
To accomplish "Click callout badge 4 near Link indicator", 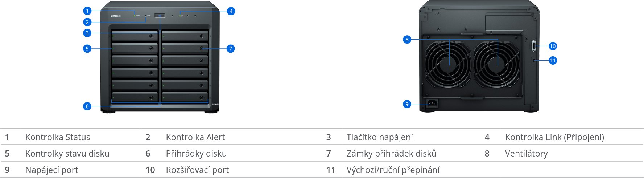I will (x=231, y=11).
